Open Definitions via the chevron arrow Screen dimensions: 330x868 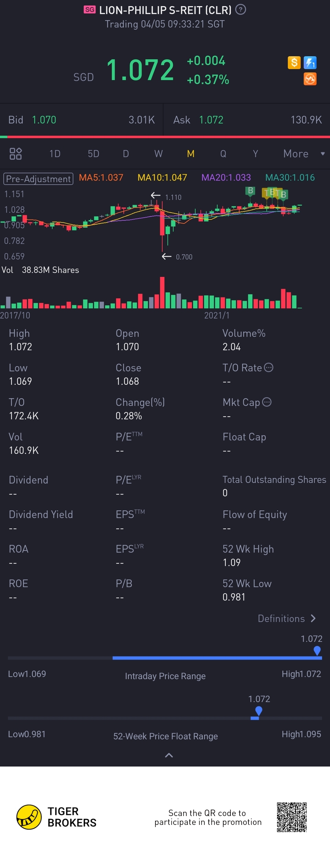313,618
